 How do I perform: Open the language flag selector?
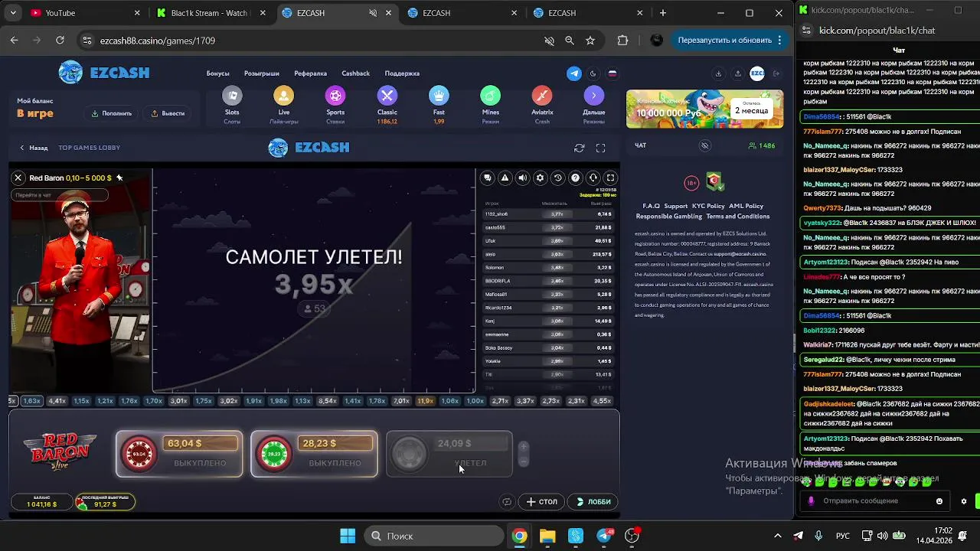612,73
